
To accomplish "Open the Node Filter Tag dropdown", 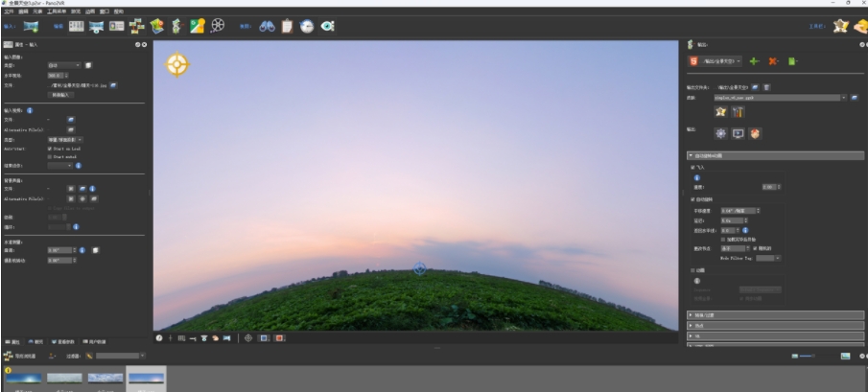I will [768, 258].
